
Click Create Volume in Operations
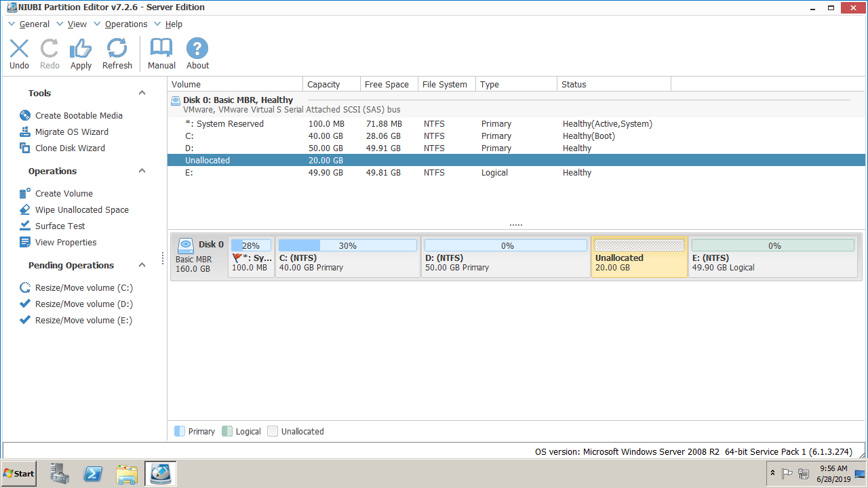(64, 194)
